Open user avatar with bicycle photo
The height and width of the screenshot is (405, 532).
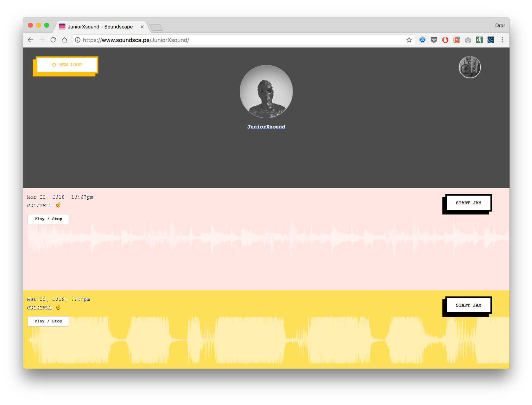coord(470,67)
